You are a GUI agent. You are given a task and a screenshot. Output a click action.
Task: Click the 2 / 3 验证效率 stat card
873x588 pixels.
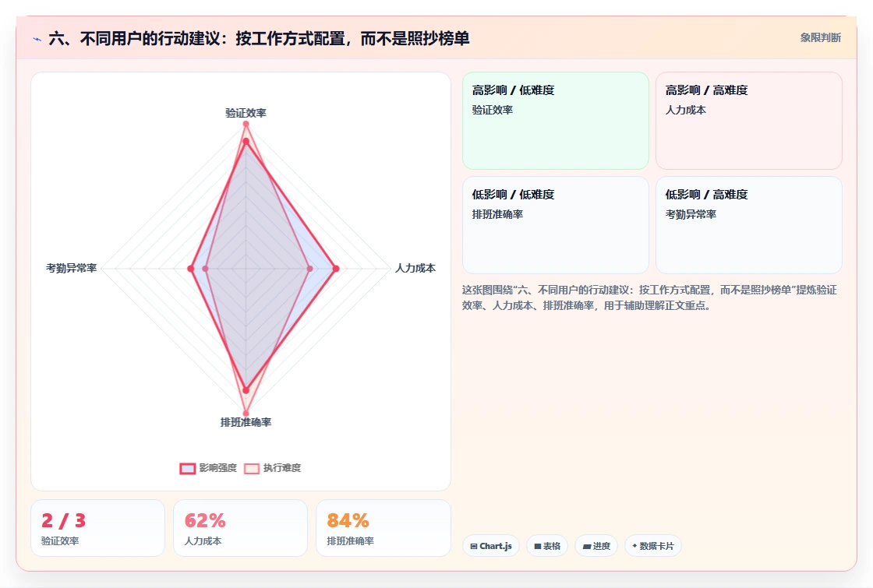pos(98,528)
